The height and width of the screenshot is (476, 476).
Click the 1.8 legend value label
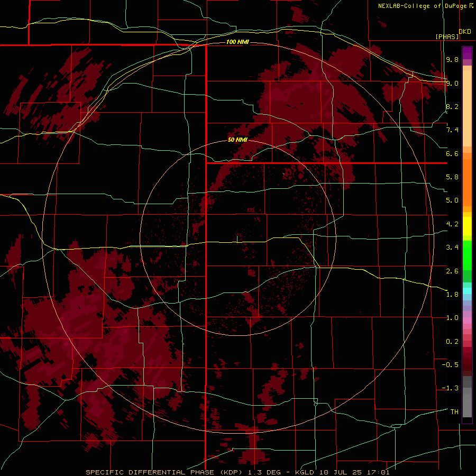point(452,294)
